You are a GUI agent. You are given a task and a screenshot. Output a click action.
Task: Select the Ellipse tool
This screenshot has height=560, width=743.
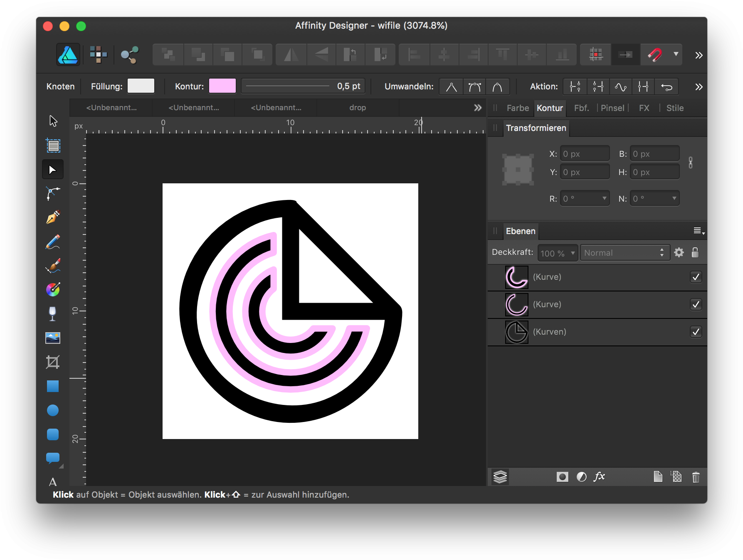[53, 410]
